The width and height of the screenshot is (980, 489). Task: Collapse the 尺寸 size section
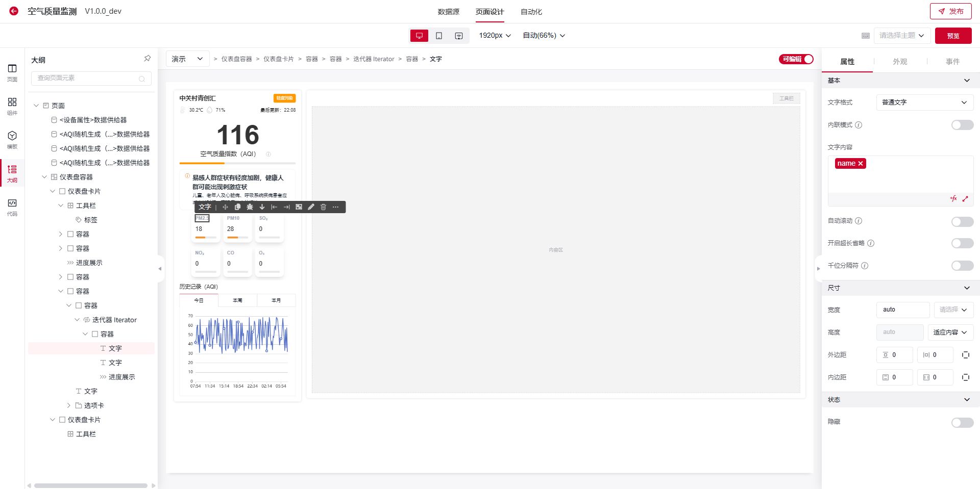pyautogui.click(x=967, y=288)
